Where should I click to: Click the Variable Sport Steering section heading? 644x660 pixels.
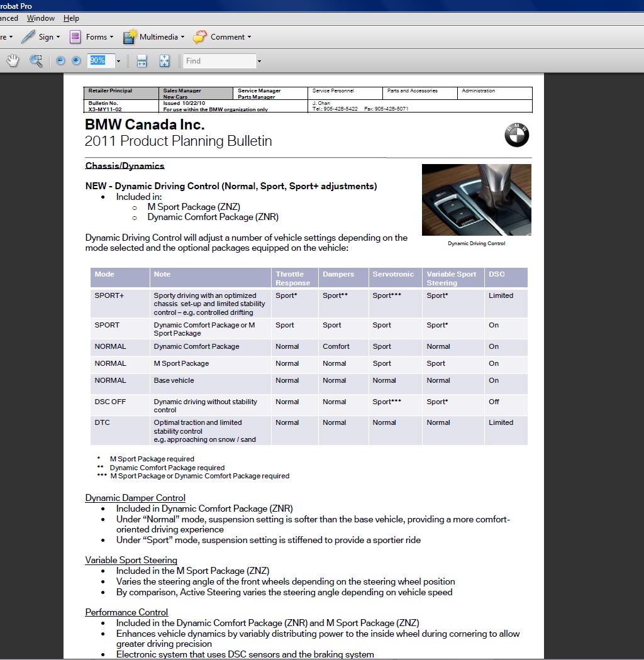(x=131, y=560)
